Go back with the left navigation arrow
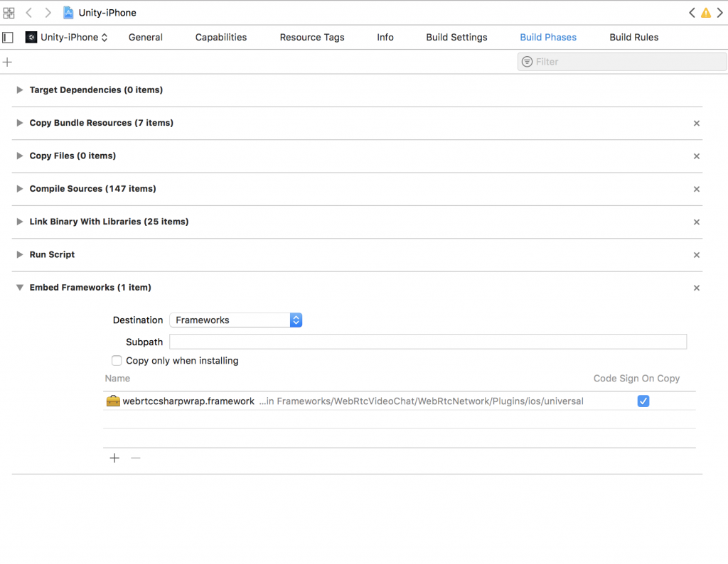728x564 pixels. pyautogui.click(x=29, y=13)
